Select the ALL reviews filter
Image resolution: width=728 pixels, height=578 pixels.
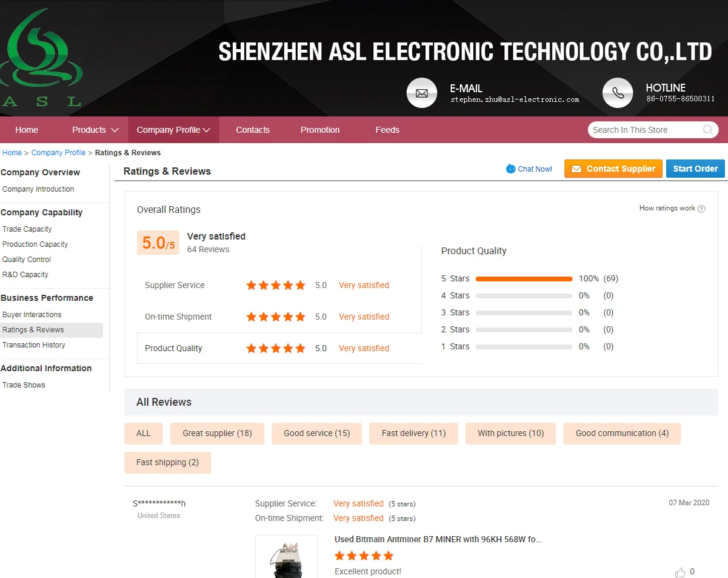[x=143, y=433]
